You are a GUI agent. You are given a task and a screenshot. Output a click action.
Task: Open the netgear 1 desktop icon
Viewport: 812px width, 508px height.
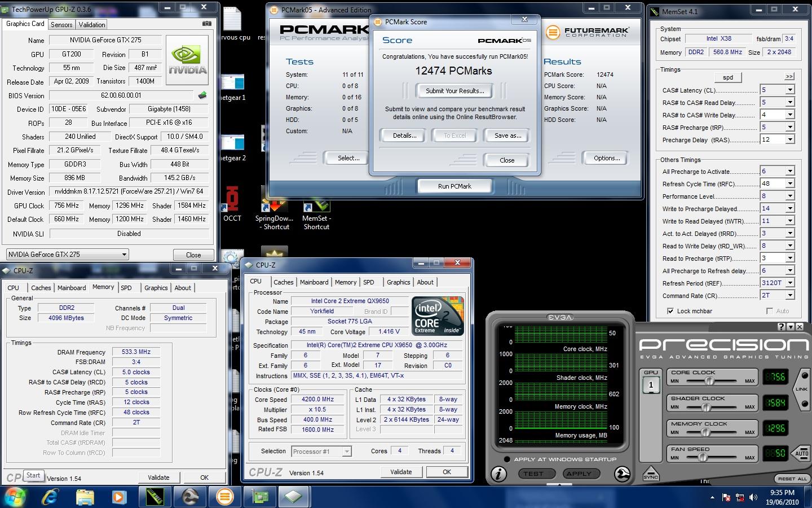tap(233, 87)
